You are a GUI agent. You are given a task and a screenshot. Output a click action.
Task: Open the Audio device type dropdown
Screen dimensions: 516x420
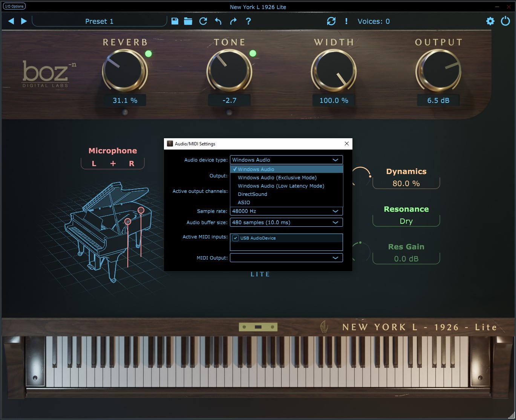[x=286, y=160]
